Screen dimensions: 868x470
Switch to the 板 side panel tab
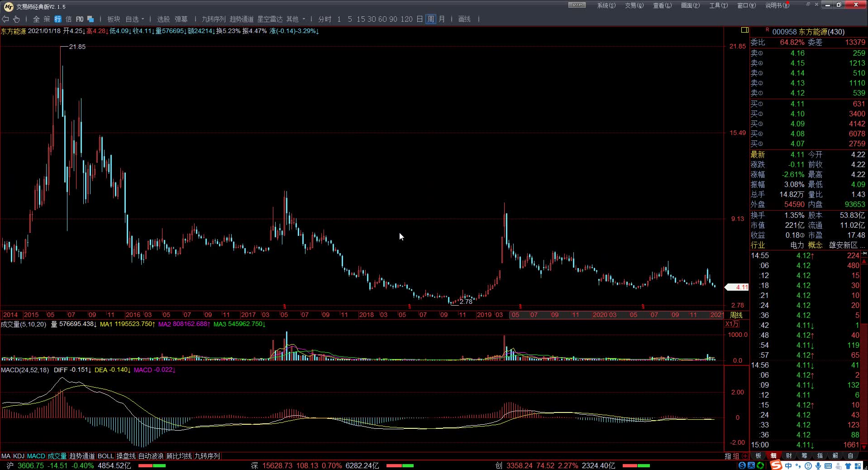(x=758, y=456)
